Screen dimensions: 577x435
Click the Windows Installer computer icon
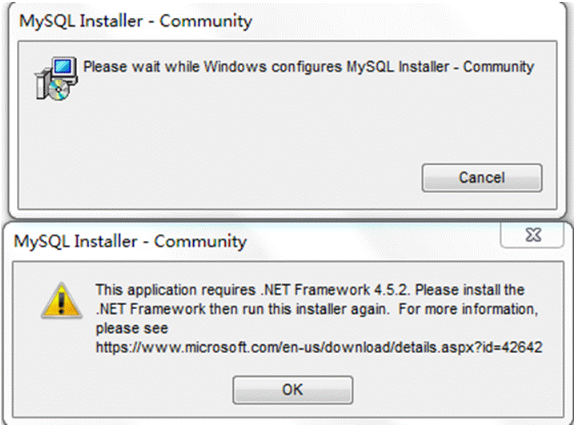point(56,78)
